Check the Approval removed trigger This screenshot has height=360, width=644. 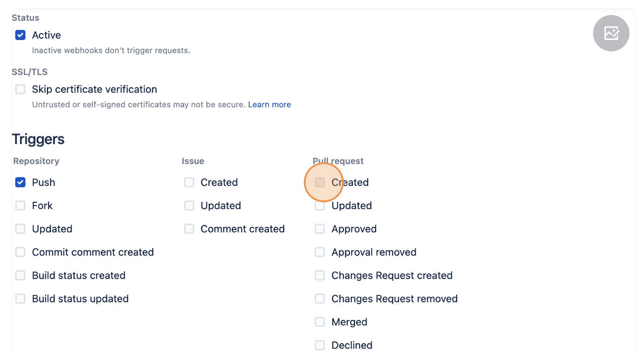pos(320,252)
